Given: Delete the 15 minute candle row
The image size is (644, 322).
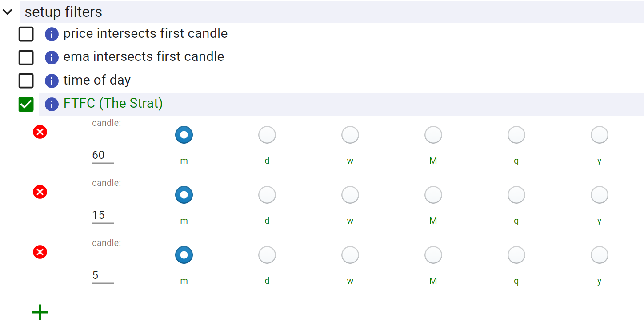Looking at the screenshot, I should pyautogui.click(x=40, y=192).
